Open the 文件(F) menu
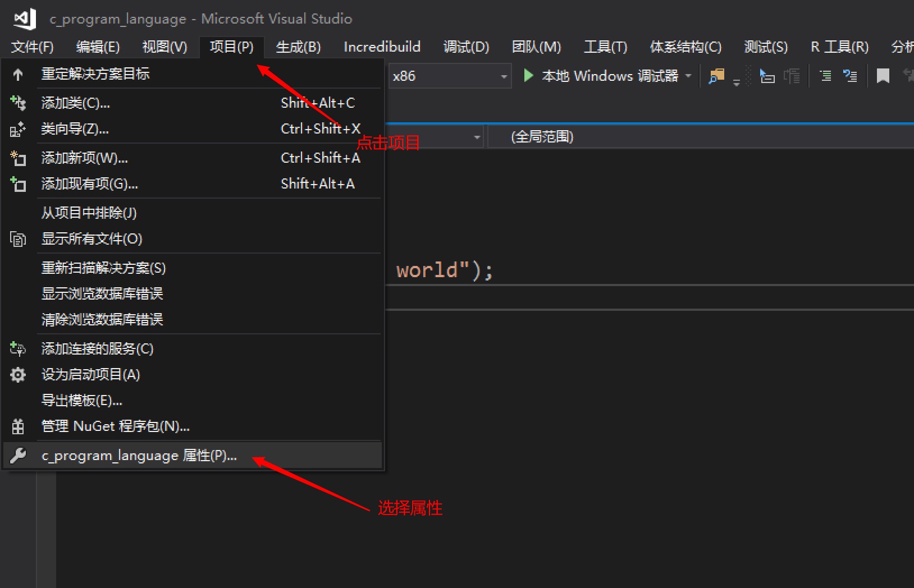Image resolution: width=914 pixels, height=588 pixels. pos(32,47)
